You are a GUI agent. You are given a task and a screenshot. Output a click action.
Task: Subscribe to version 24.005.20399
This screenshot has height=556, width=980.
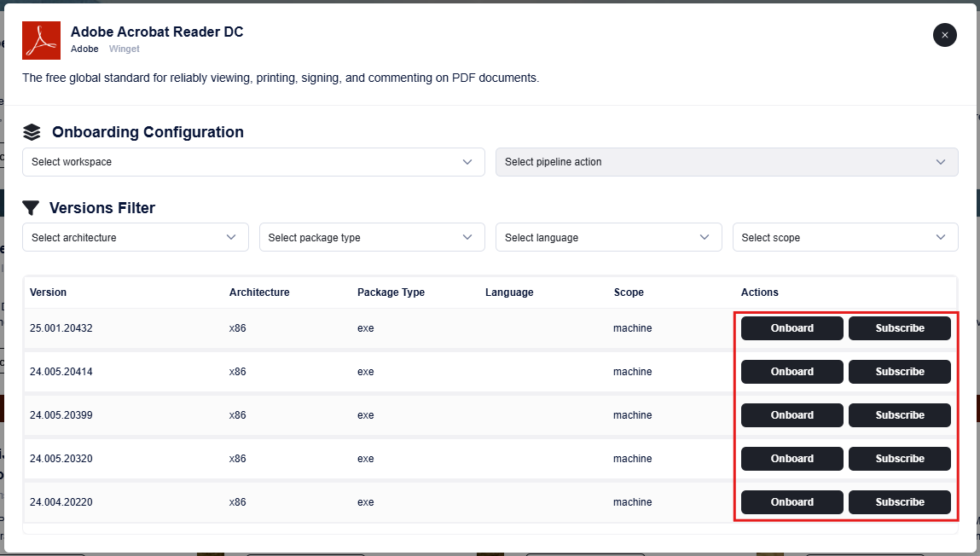click(x=899, y=415)
